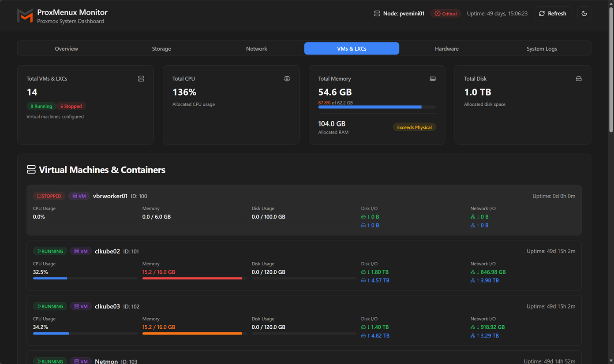
Task: Switch to the Overview tab
Action: tap(66, 48)
